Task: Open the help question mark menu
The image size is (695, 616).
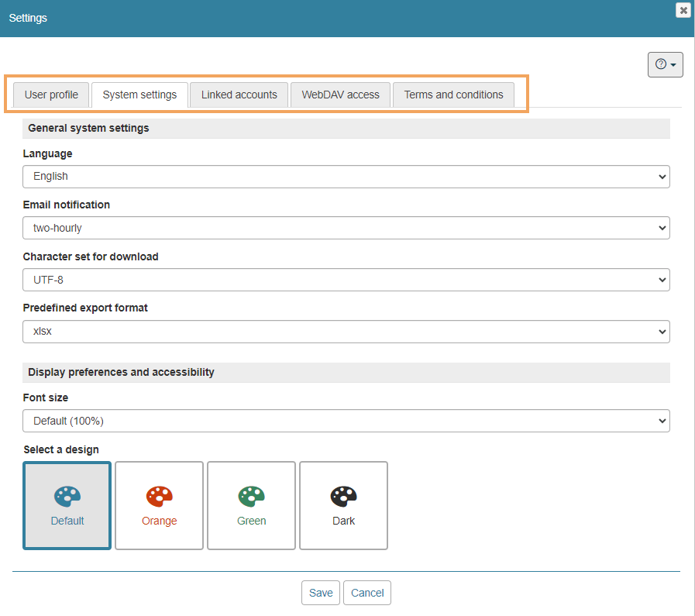Action: click(665, 64)
